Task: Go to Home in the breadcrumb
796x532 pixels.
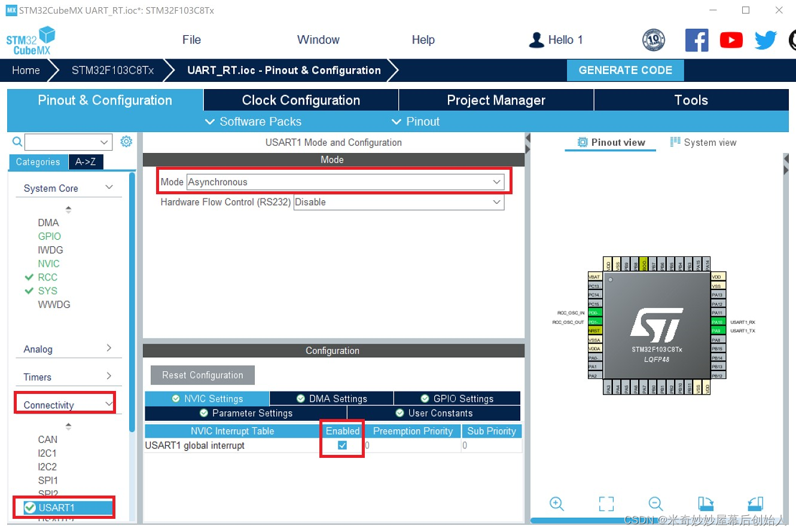Action: [x=26, y=70]
